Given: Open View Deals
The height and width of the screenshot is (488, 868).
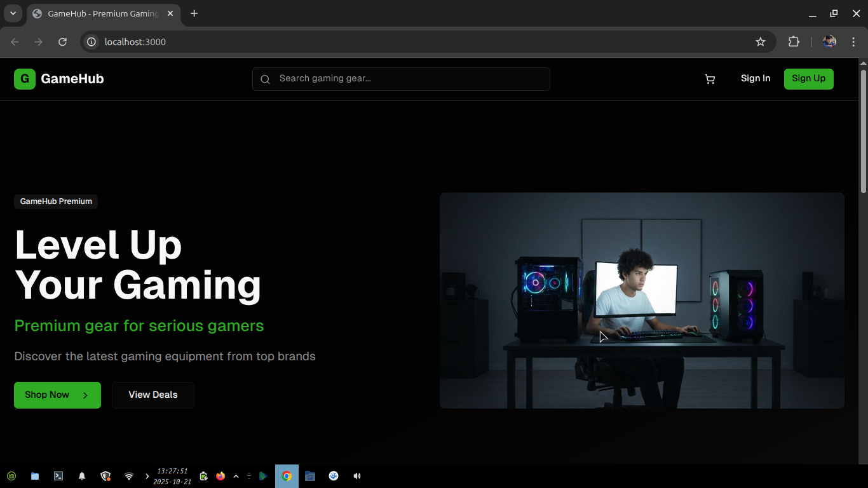Looking at the screenshot, I should click(x=153, y=395).
